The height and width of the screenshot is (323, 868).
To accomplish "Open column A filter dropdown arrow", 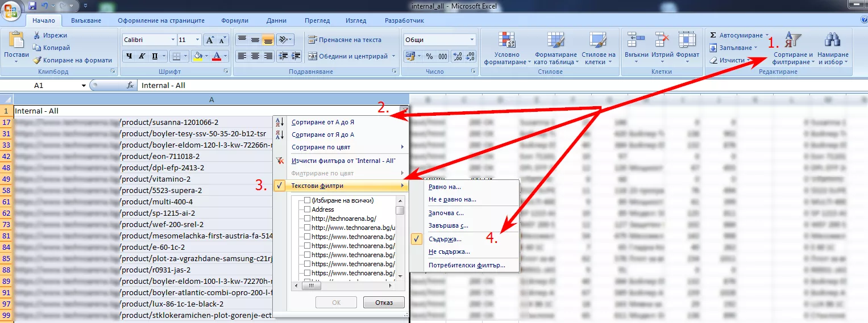I will [x=404, y=111].
